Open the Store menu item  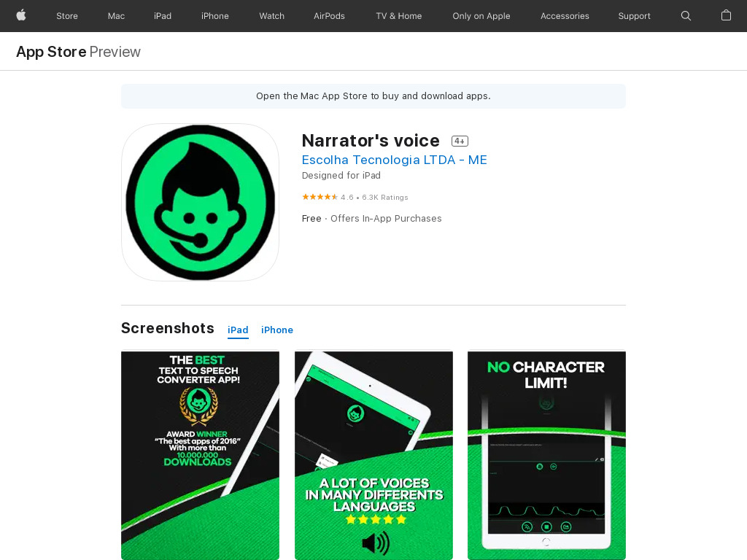[66, 16]
